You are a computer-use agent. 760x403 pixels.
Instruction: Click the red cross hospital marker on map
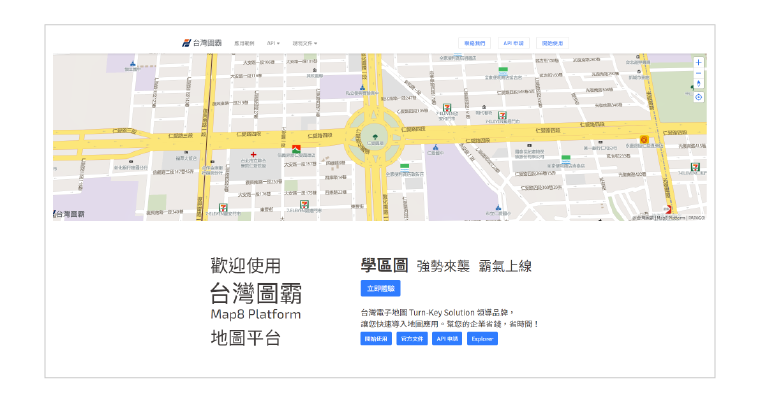pyautogui.click(x=253, y=155)
